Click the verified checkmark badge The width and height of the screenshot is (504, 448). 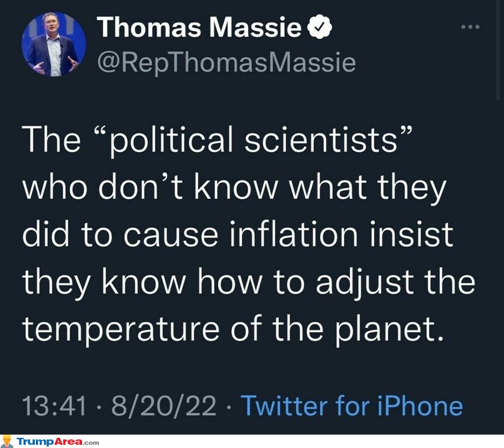tap(320, 27)
